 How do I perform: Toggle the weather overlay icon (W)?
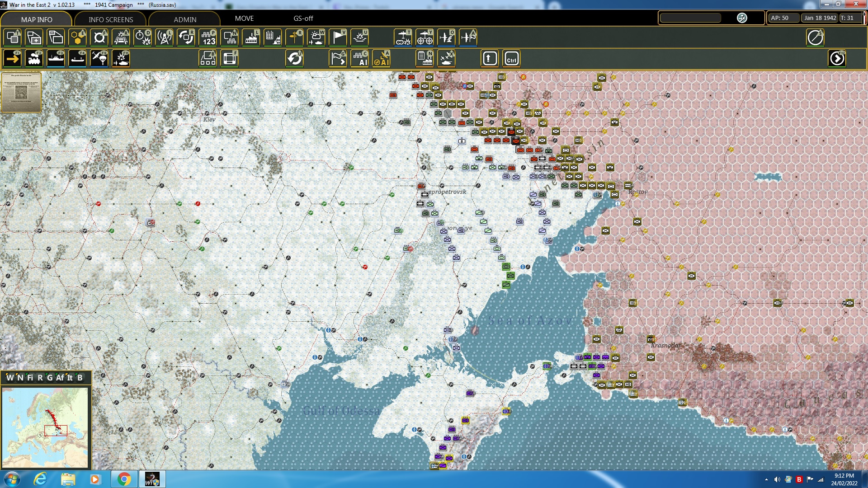pyautogui.click(x=316, y=38)
